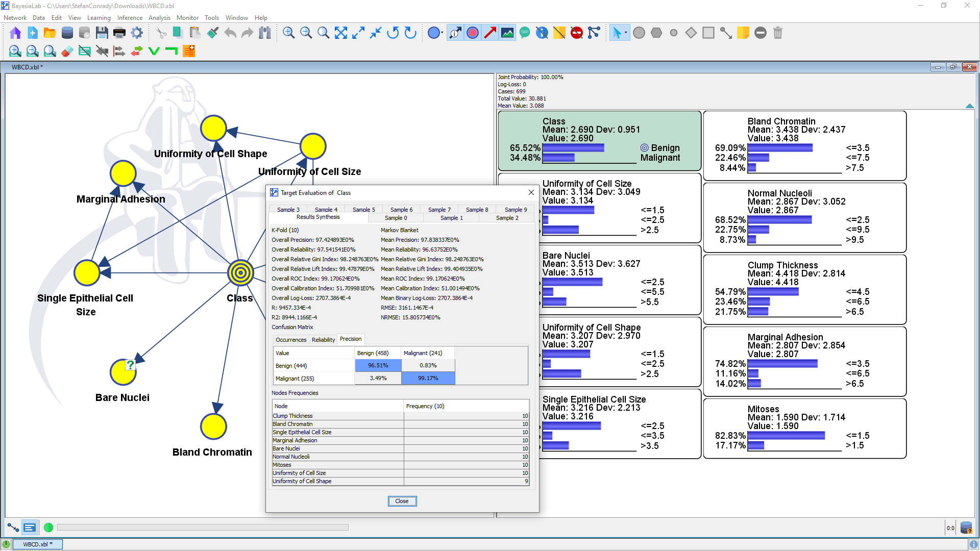Switch to the Sample 5 tab
The height and width of the screenshot is (551, 980).
pyautogui.click(x=363, y=210)
